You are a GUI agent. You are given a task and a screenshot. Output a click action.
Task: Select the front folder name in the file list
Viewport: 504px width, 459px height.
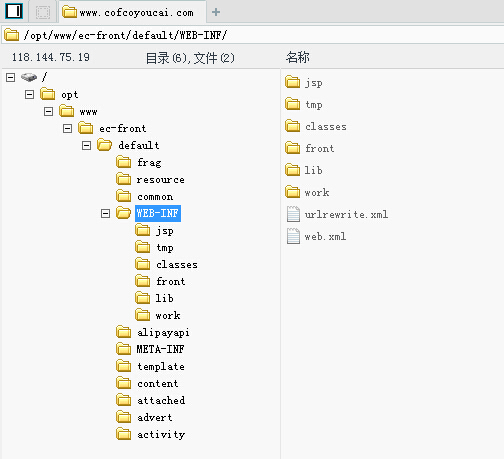[320, 148]
